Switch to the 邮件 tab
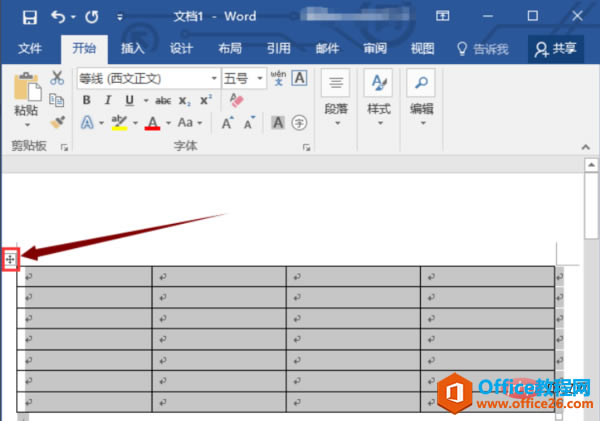 [327, 49]
